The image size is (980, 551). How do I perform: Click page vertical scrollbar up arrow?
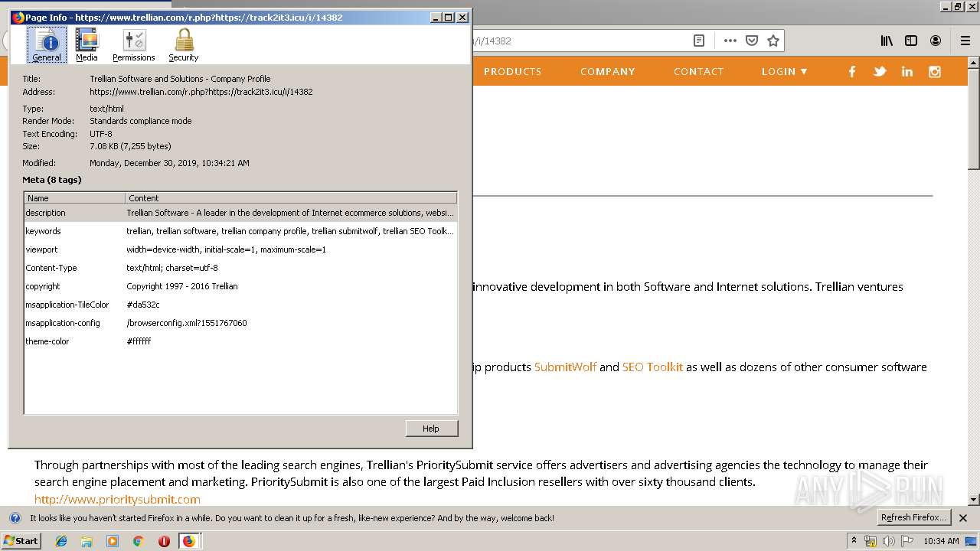click(974, 63)
